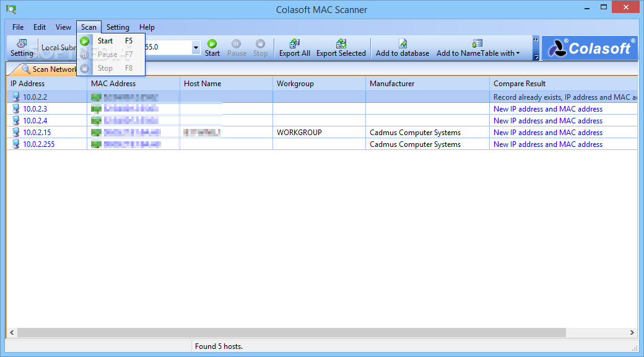
Task: Sort by Compare Result column header
Action: click(x=563, y=84)
